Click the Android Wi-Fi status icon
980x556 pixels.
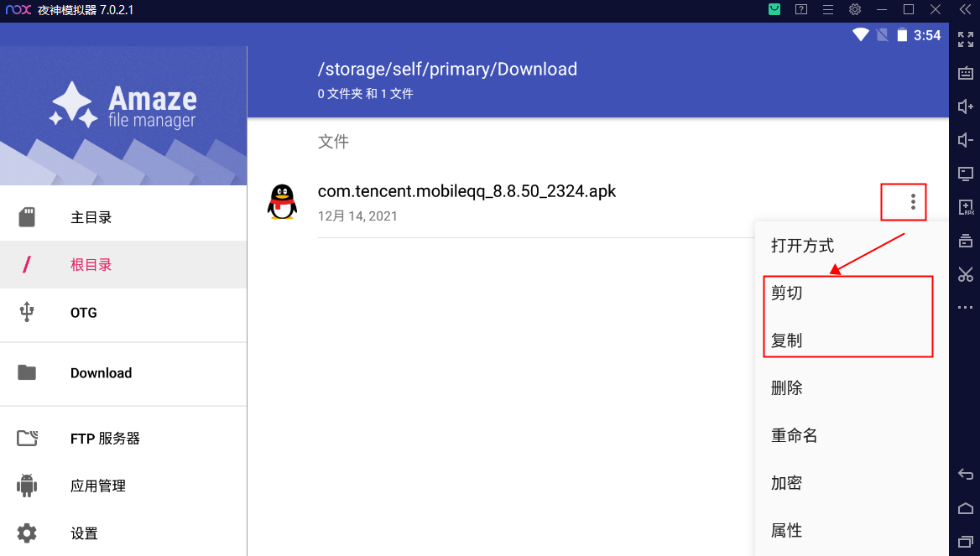pyautogui.click(x=861, y=35)
